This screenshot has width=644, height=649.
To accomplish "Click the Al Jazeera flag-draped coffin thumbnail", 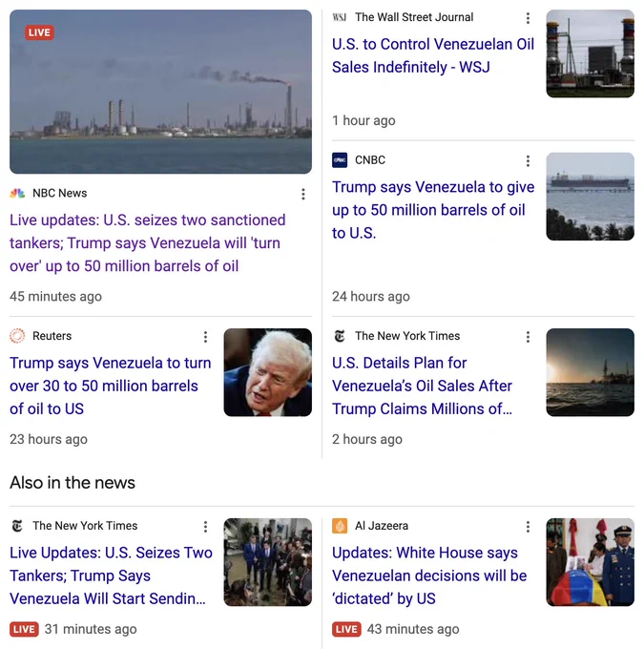I will point(591,562).
